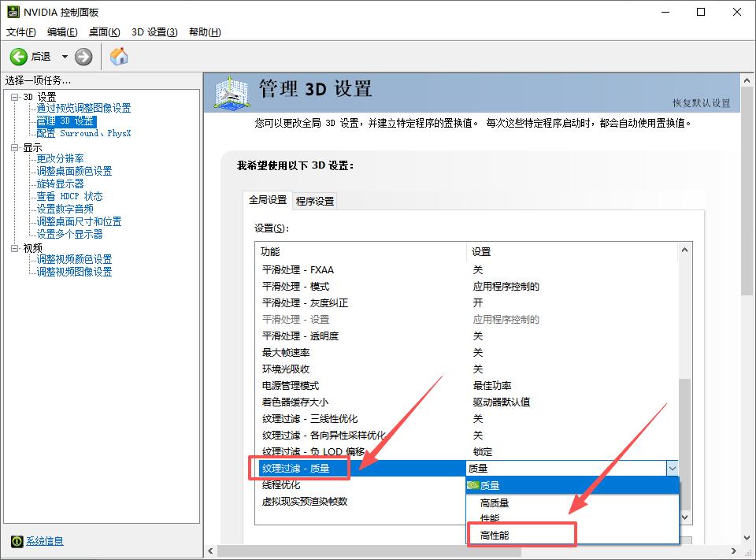Collapse the 显示 tree node
Viewport: 756px width, 560px height.
[14, 147]
